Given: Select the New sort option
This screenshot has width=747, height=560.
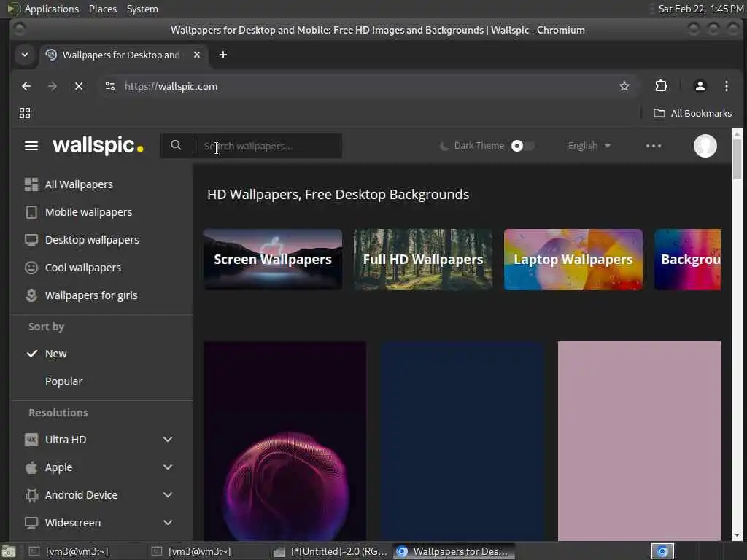Looking at the screenshot, I should tap(56, 354).
